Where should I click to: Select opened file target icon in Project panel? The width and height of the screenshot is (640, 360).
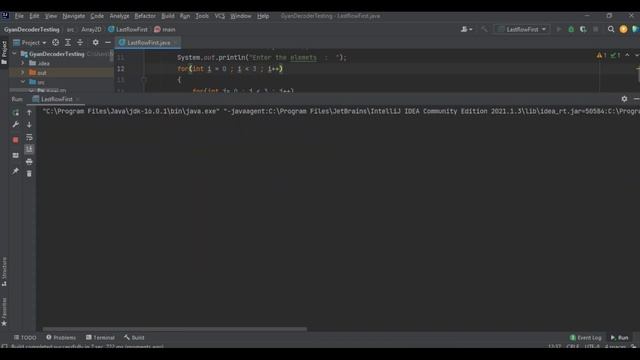pyautogui.click(x=56, y=42)
